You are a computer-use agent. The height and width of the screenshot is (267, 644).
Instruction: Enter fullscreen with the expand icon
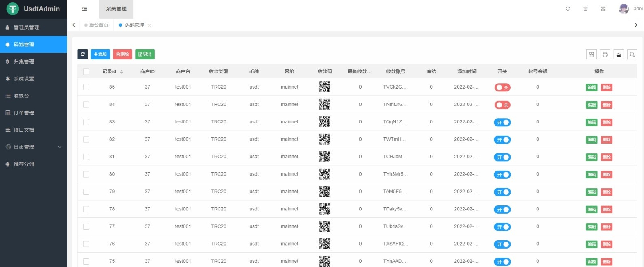(x=603, y=9)
